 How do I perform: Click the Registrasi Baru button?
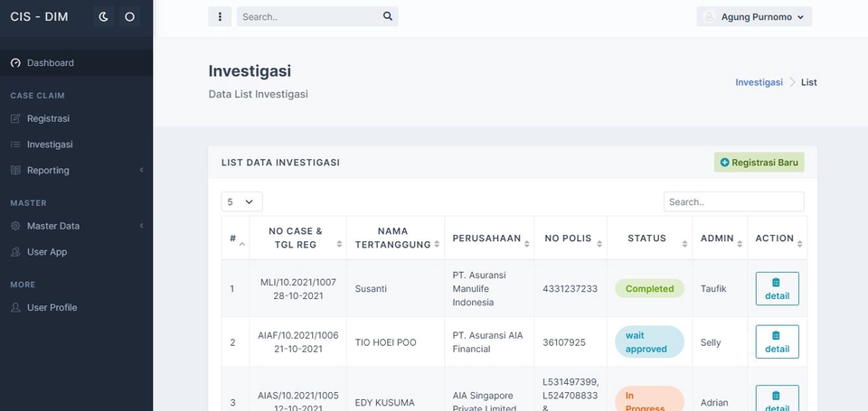click(759, 163)
